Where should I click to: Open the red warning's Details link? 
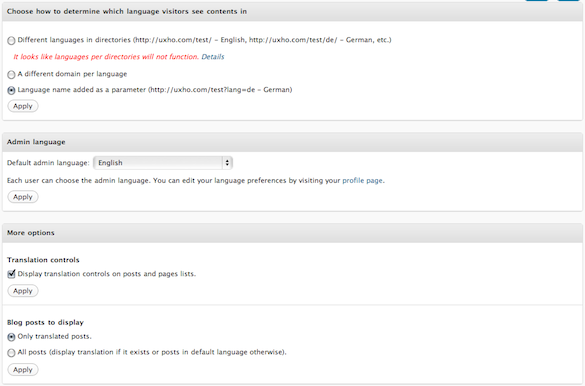pyautogui.click(x=213, y=57)
